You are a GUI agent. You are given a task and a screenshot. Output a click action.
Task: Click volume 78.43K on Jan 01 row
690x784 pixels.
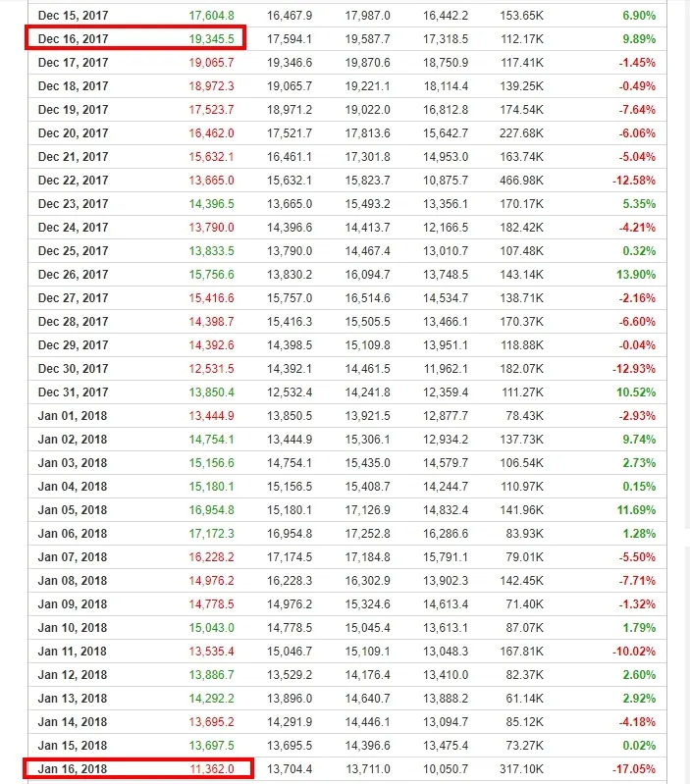pyautogui.click(x=524, y=415)
